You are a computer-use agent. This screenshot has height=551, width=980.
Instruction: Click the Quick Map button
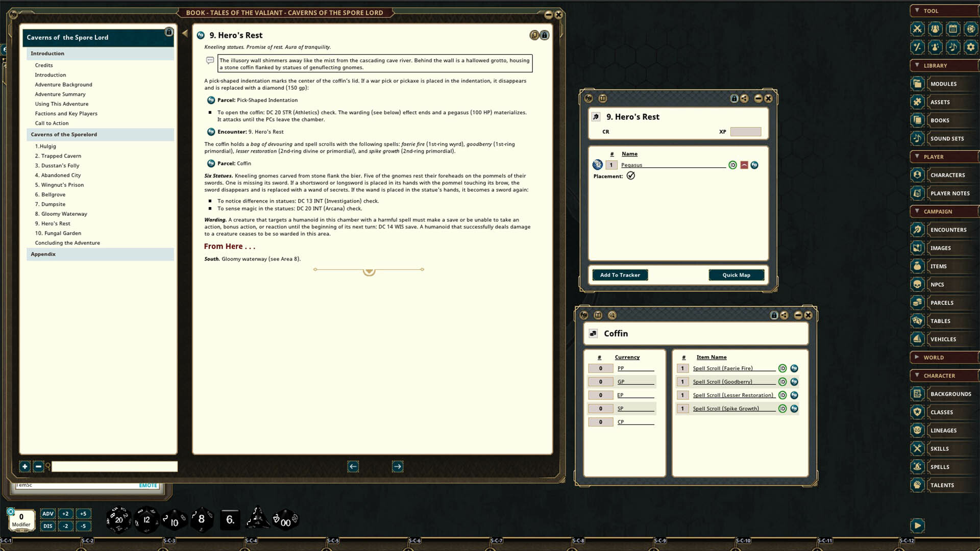click(736, 274)
